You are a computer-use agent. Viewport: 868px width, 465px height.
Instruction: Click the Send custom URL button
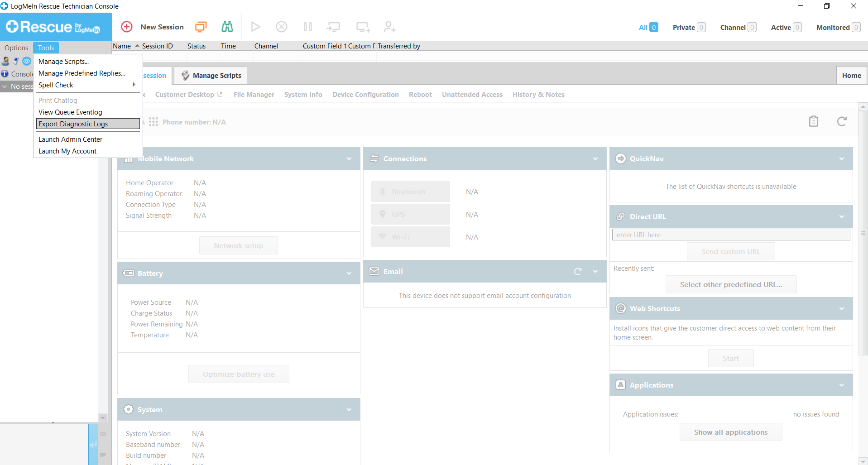coord(731,251)
